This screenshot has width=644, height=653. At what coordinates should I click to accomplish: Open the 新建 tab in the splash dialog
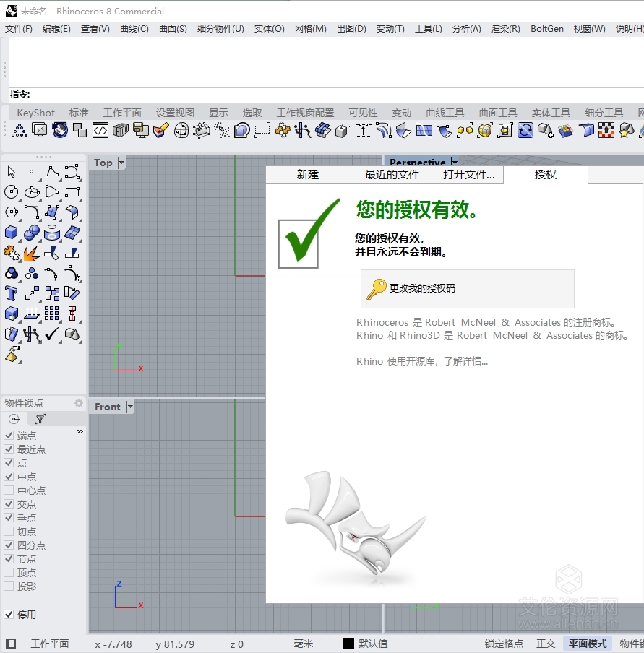308,175
